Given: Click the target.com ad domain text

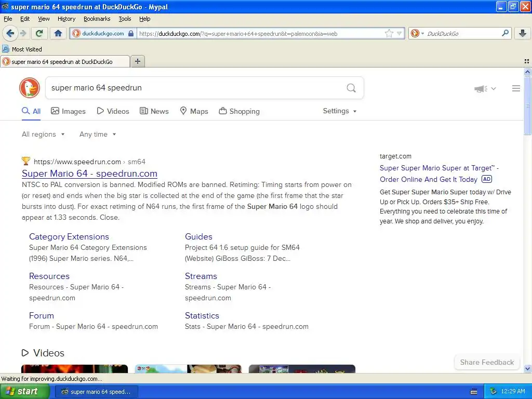Looking at the screenshot, I should point(395,156).
